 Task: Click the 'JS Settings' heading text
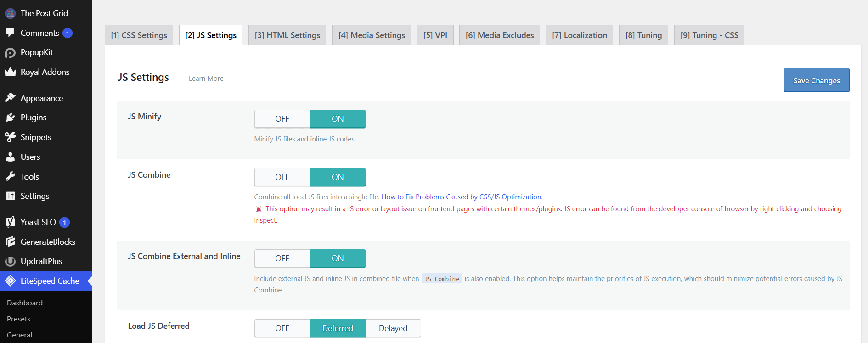[x=143, y=78]
